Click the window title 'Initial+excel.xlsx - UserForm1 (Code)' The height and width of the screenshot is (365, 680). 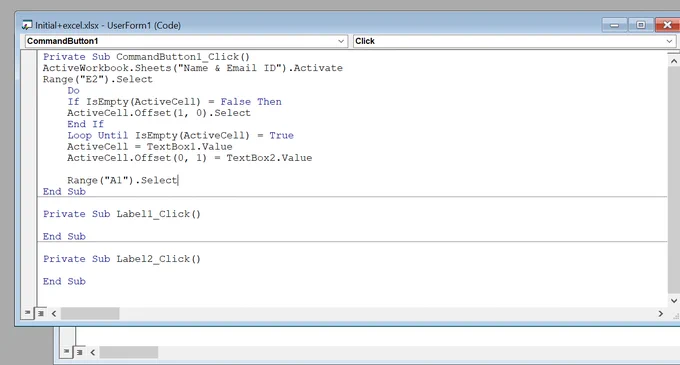[108, 26]
